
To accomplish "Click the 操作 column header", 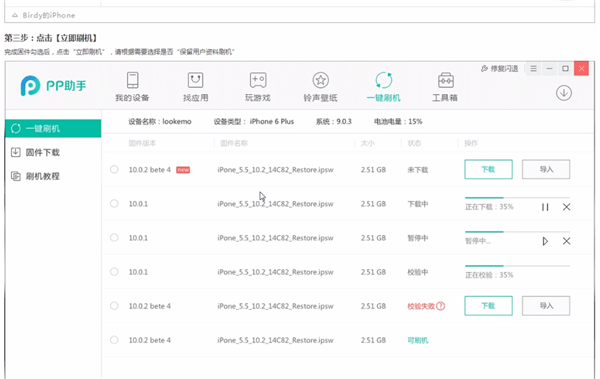I will pos(471,143).
